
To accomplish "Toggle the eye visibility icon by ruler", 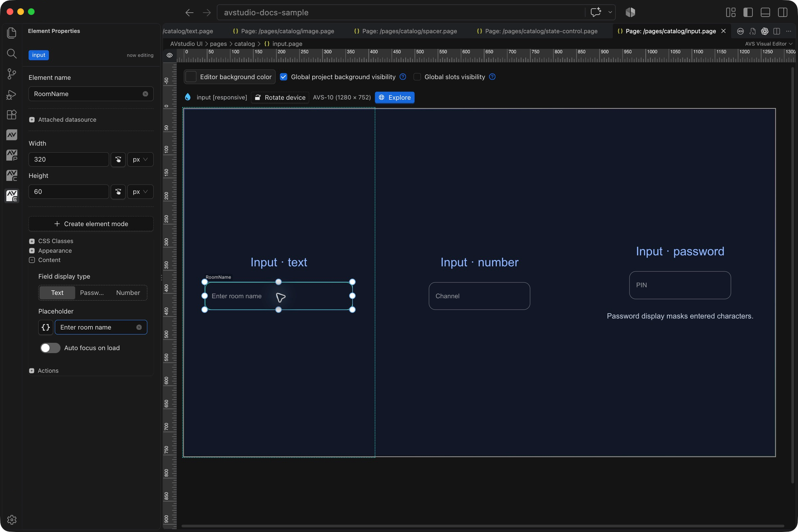I will pyautogui.click(x=170, y=55).
